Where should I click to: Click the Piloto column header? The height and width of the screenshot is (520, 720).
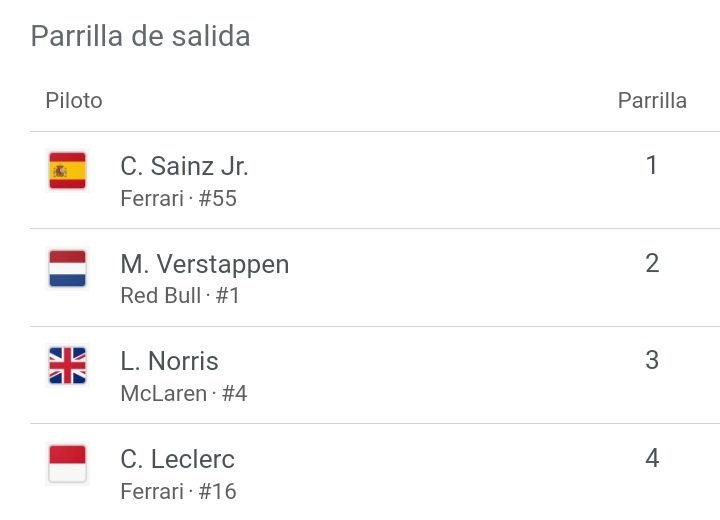74,101
